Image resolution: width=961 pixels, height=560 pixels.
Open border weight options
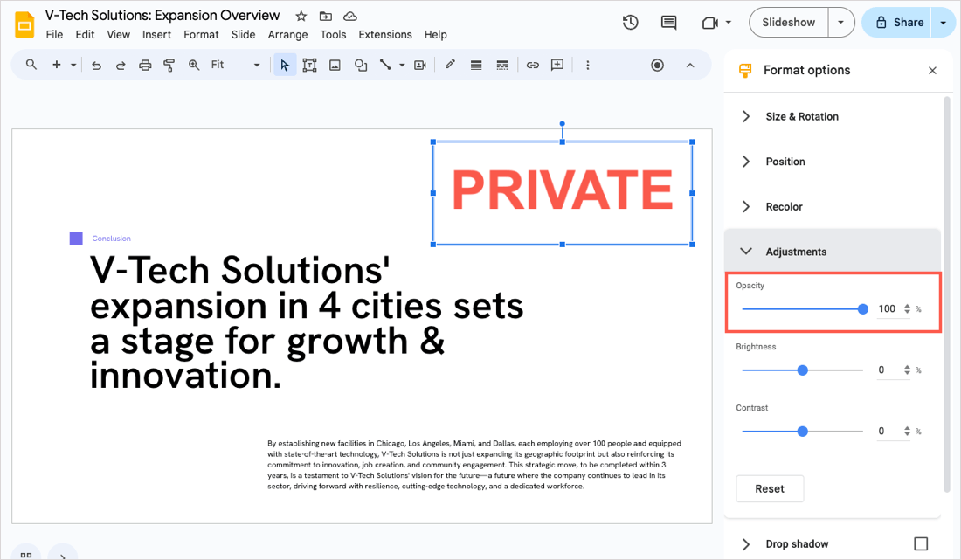point(475,65)
